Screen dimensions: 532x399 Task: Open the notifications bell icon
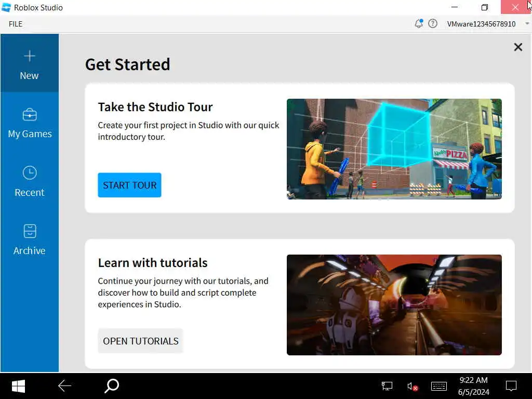coord(419,23)
